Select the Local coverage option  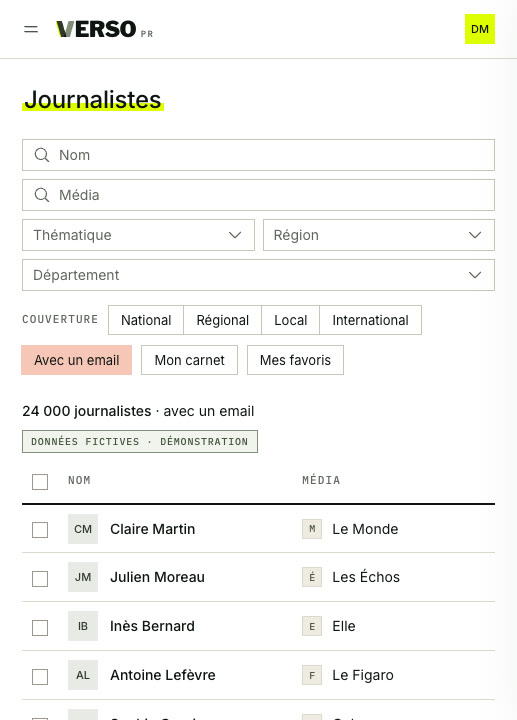coord(291,320)
